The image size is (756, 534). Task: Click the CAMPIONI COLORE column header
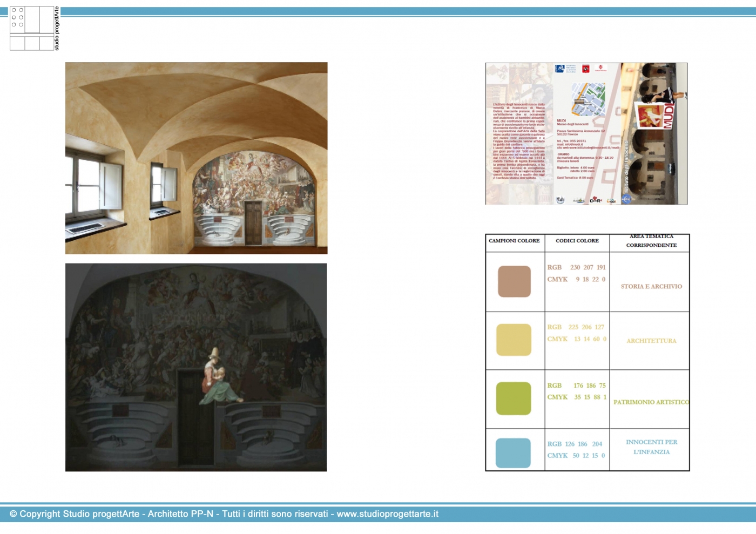point(514,241)
